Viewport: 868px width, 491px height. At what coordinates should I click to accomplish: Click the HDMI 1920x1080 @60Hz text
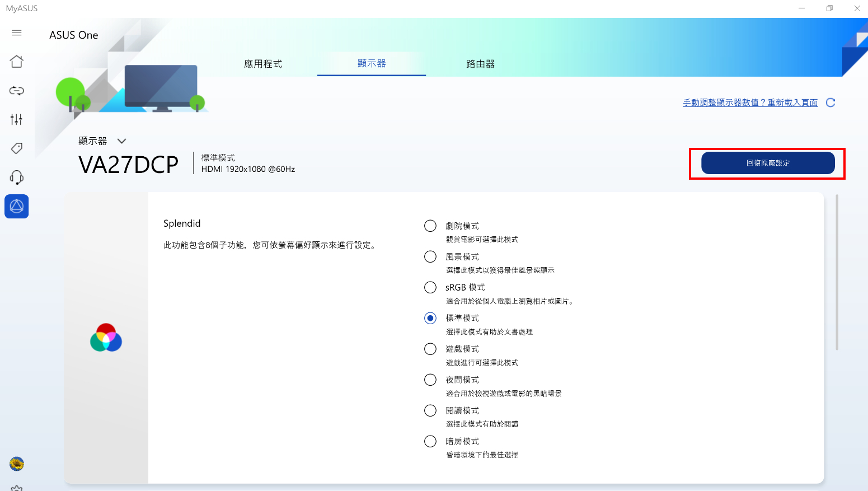coord(248,169)
